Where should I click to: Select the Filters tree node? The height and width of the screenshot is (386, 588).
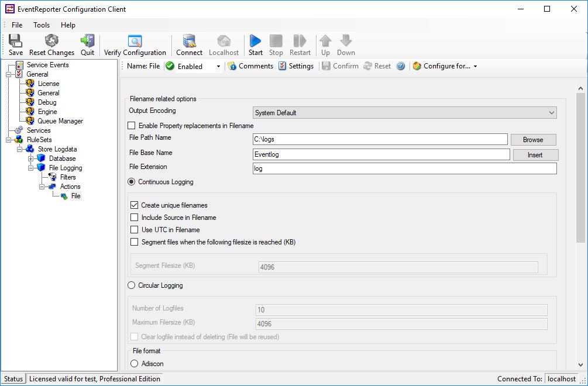pyautogui.click(x=68, y=177)
